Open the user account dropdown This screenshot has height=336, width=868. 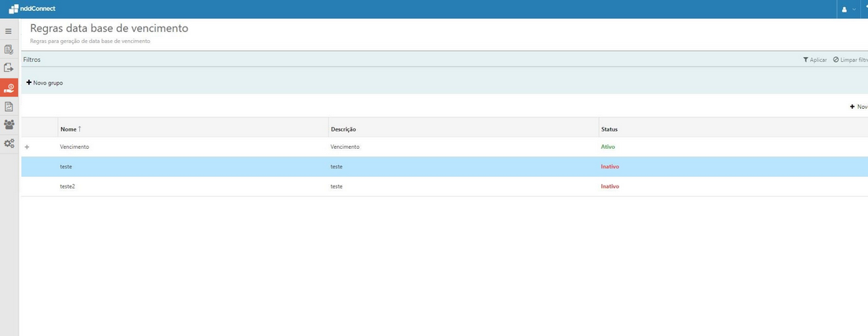[848, 9]
